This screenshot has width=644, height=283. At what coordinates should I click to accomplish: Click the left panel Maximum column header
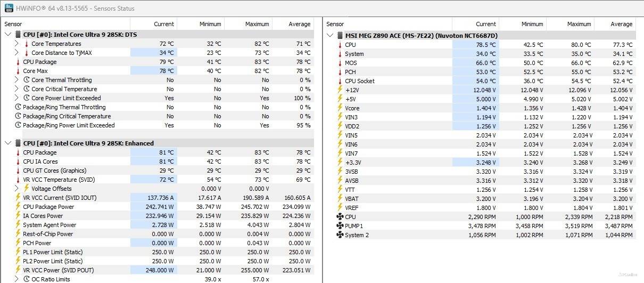point(257,24)
